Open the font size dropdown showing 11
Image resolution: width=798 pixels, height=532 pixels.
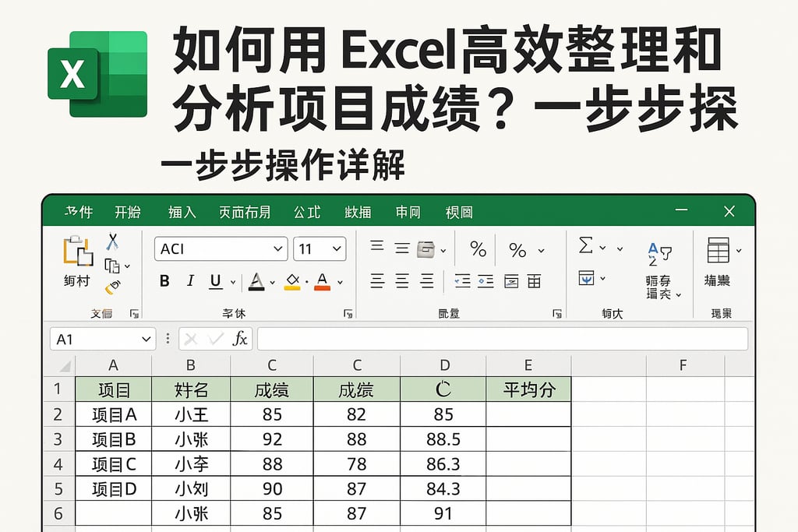pyautogui.click(x=321, y=248)
